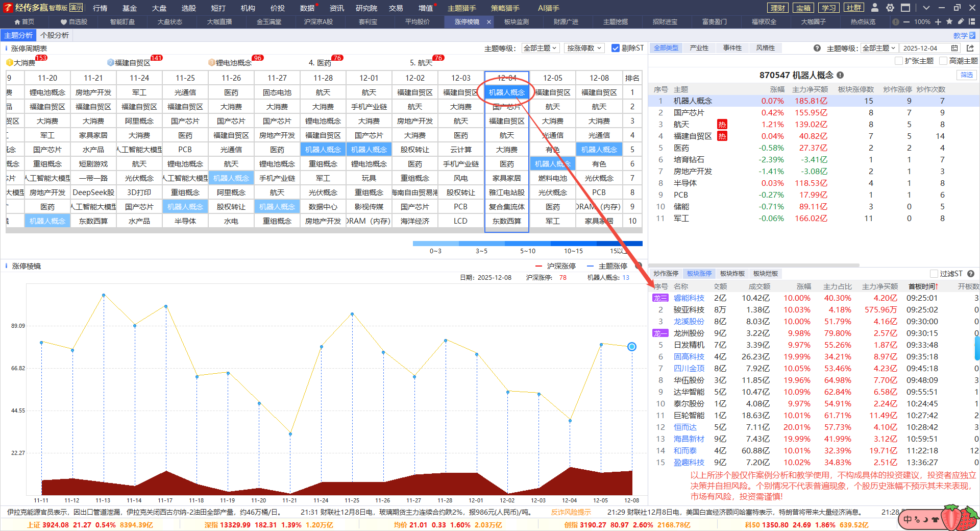This screenshot has height=531, width=980.
Task: Expand right panel 全部主题 dropdown
Action: [x=879, y=48]
